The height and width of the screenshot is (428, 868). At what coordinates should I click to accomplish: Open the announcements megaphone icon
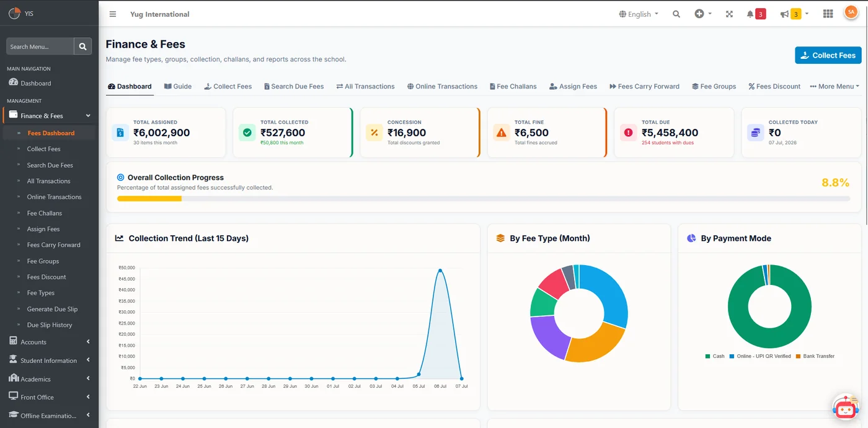tap(784, 14)
